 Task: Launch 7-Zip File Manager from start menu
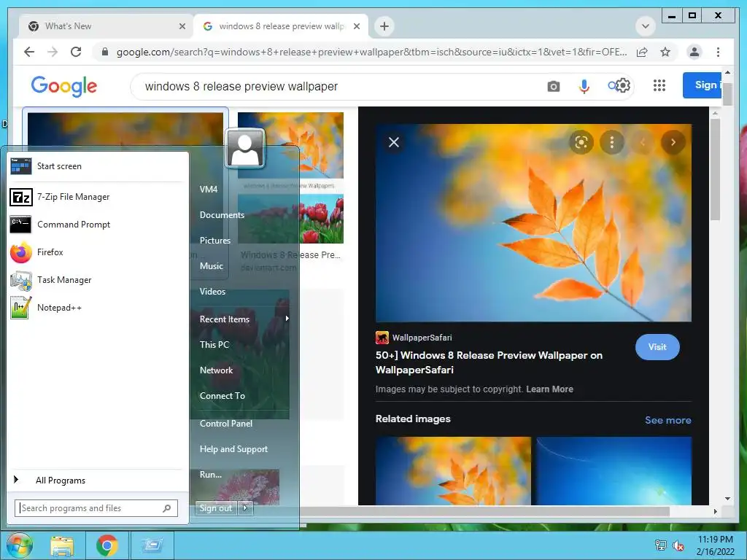click(x=98, y=197)
